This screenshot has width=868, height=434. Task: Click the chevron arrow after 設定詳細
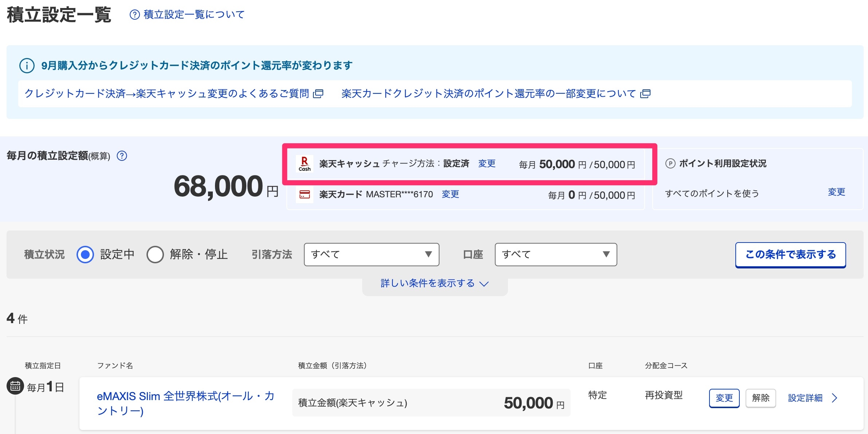click(x=834, y=398)
